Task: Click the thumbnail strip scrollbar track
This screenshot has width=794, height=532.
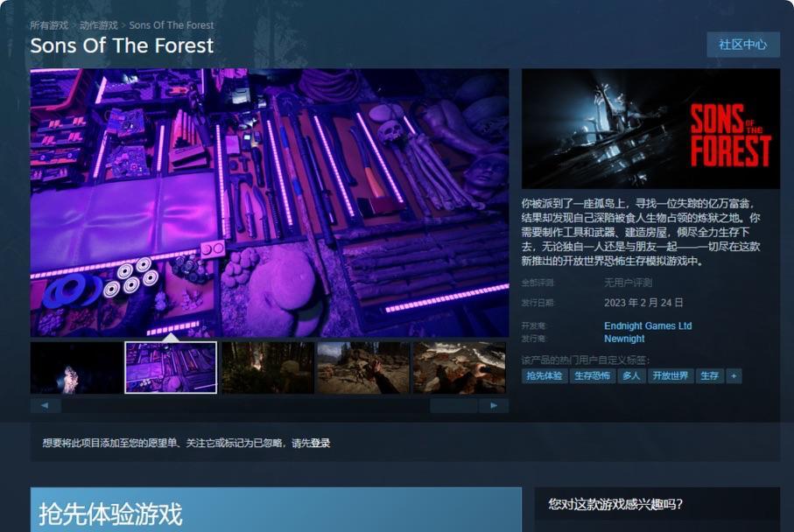Action: pos(270,405)
